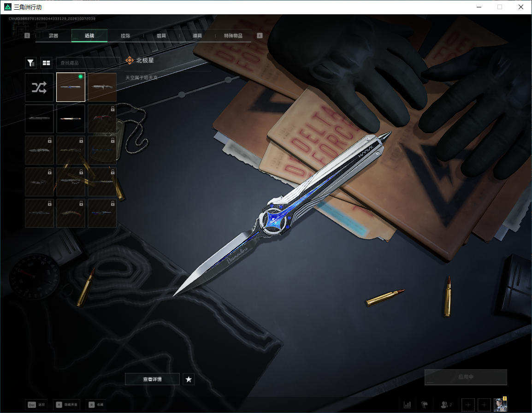Open the flag icon in the bottom bar

(x=425, y=405)
